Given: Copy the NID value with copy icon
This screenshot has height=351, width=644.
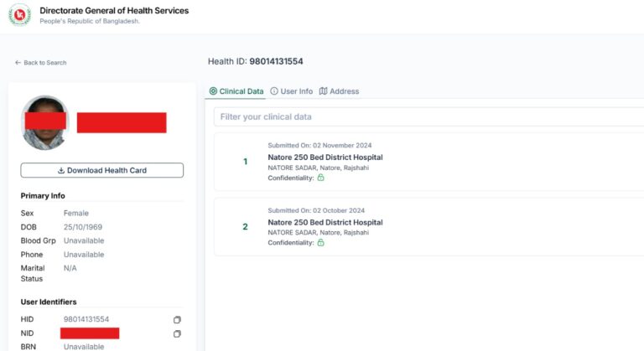Looking at the screenshot, I should 177,333.
